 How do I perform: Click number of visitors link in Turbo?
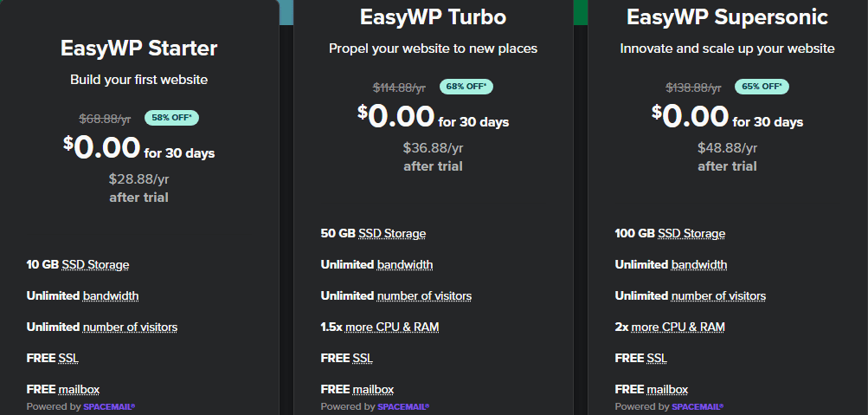click(424, 296)
